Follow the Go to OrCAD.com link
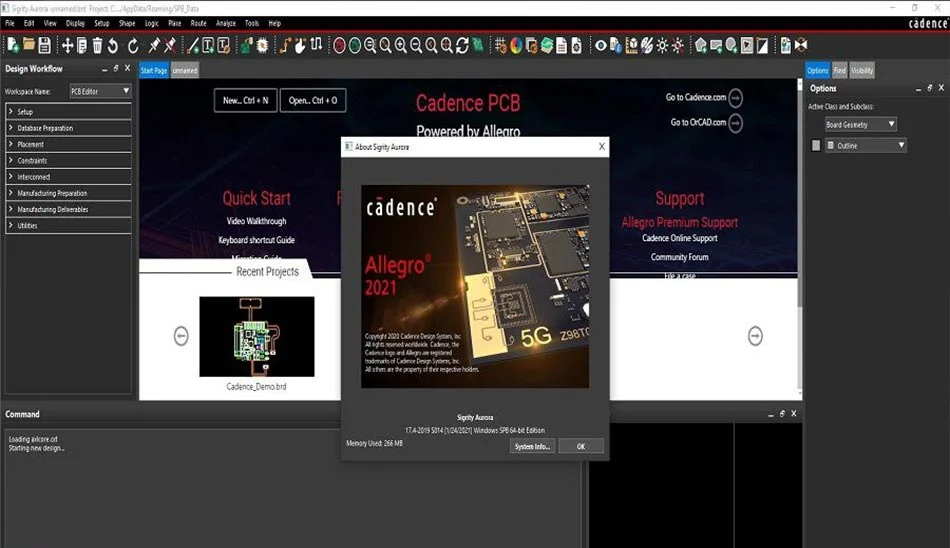The height and width of the screenshot is (548, 950). tap(706, 122)
